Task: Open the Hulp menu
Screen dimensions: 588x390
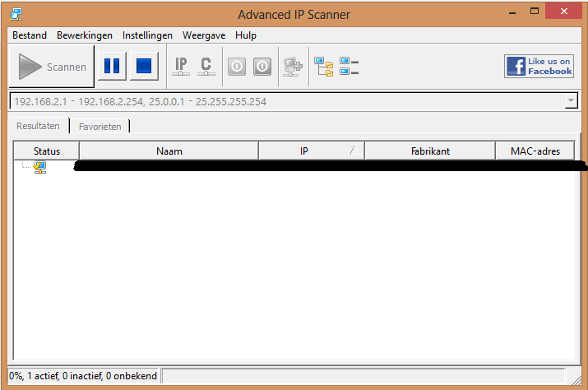Action: [x=246, y=35]
